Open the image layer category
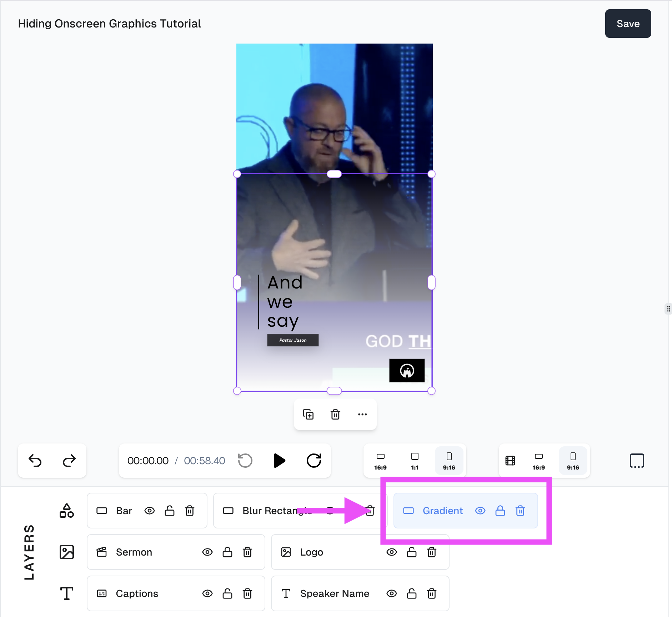This screenshot has height=617, width=672. (66, 552)
